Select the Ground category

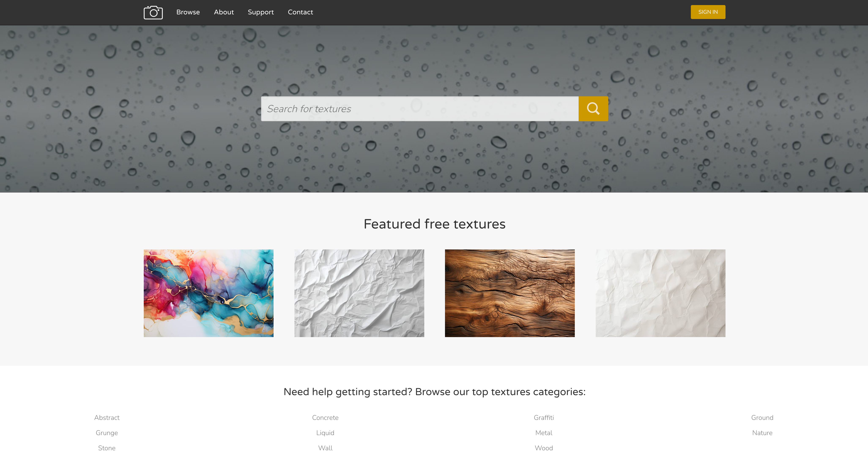tap(762, 418)
